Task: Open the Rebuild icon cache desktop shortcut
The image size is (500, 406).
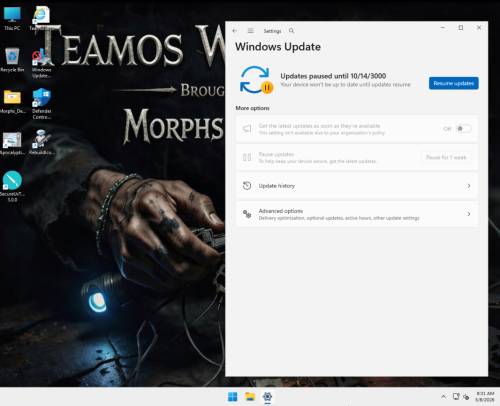Action: click(41, 142)
